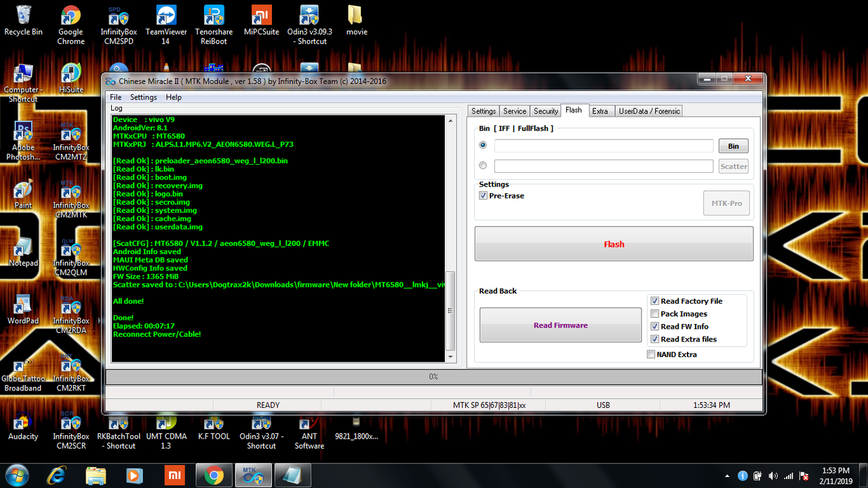Open Windows Explorer from taskbar
Viewport: 868px width, 488px height.
coord(96,476)
